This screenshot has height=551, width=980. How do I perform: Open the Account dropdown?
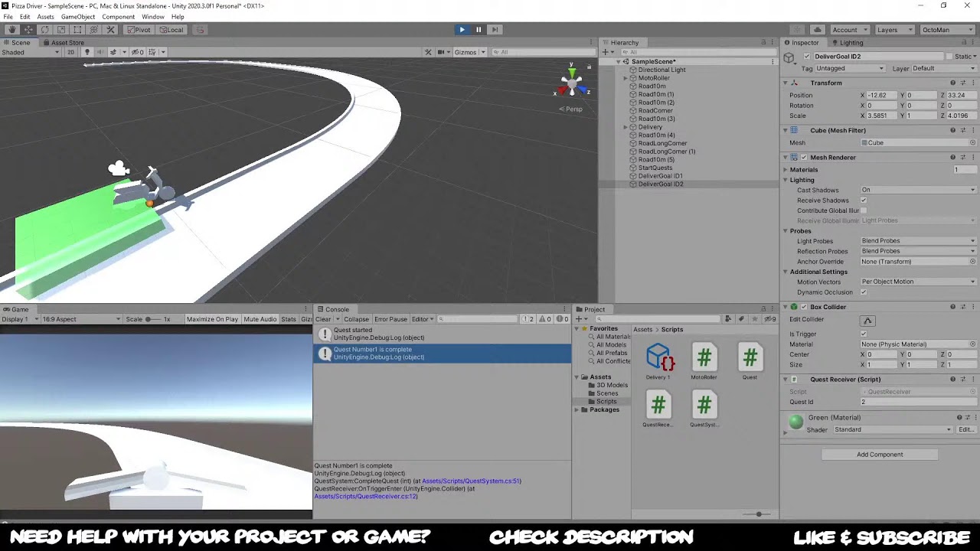[849, 30]
